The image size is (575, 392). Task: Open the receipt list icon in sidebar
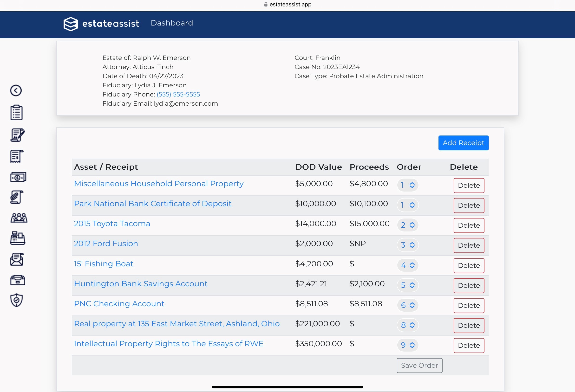click(x=17, y=156)
